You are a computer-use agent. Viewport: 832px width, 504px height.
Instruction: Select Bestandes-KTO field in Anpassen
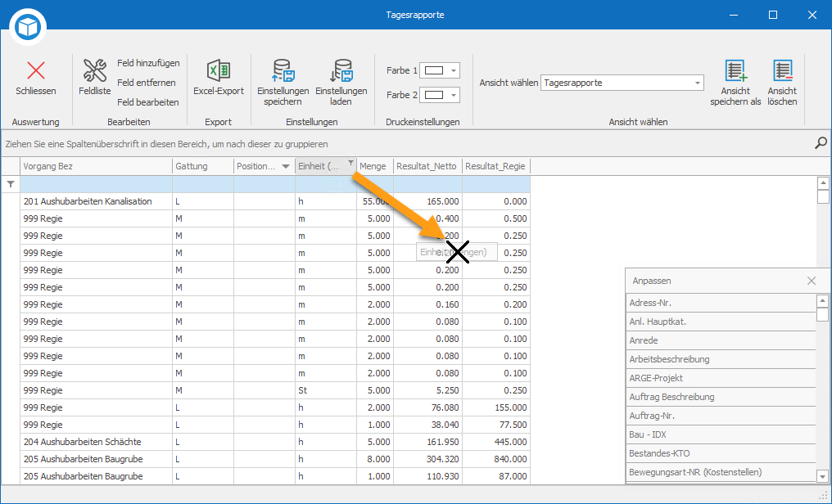(x=721, y=453)
